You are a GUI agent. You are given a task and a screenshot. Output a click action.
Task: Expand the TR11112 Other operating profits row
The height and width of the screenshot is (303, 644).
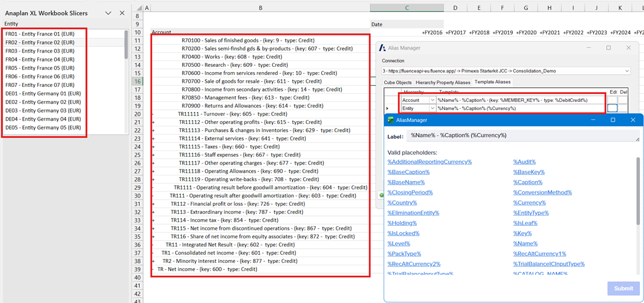pos(153,122)
